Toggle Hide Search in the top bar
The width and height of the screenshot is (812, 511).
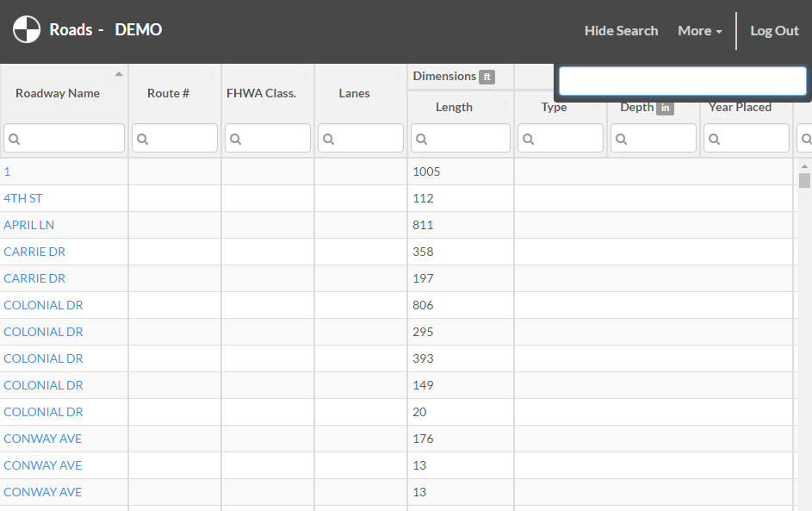(x=622, y=31)
